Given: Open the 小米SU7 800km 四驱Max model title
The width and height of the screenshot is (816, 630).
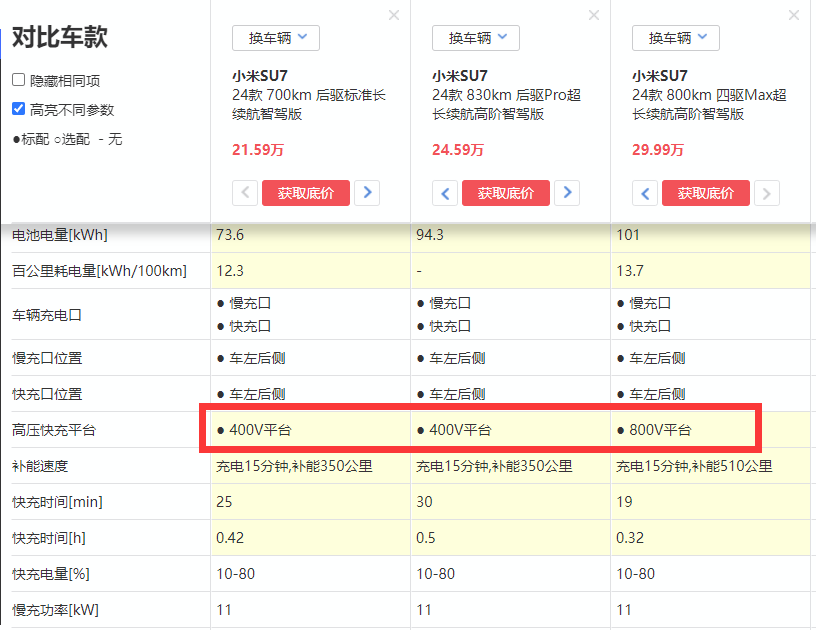Looking at the screenshot, I should tap(709, 95).
